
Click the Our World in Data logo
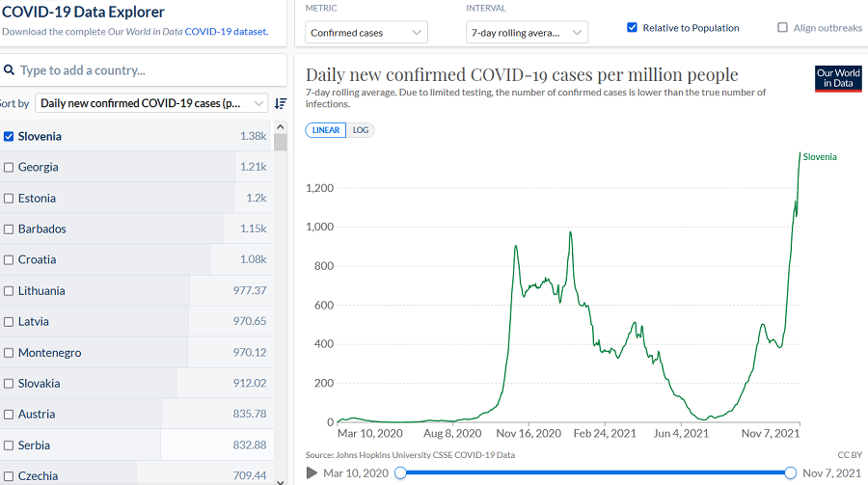[837, 78]
